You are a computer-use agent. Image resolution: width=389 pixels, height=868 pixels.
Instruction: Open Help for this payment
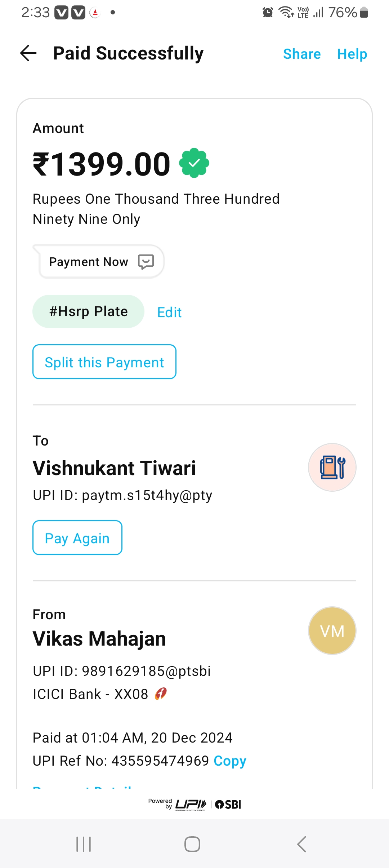pyautogui.click(x=352, y=54)
